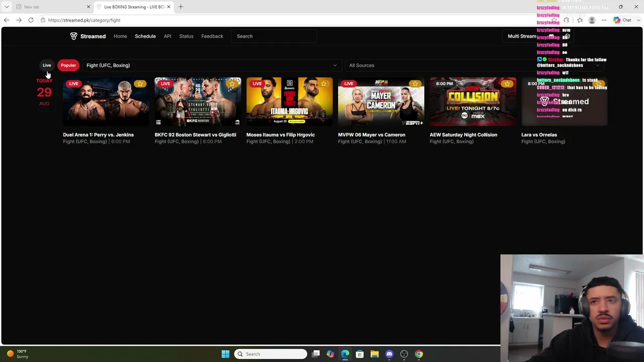The image size is (644, 362).
Task: Open Discord from the taskbar
Action: pos(389,354)
